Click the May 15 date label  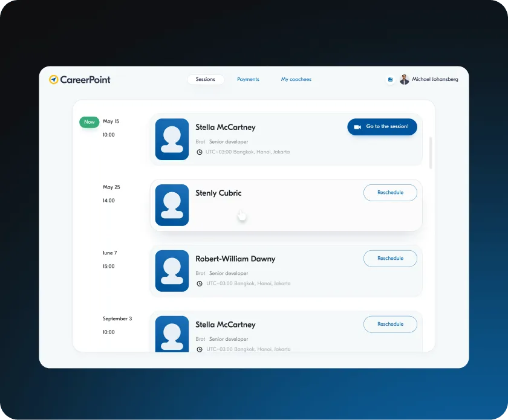pos(111,121)
